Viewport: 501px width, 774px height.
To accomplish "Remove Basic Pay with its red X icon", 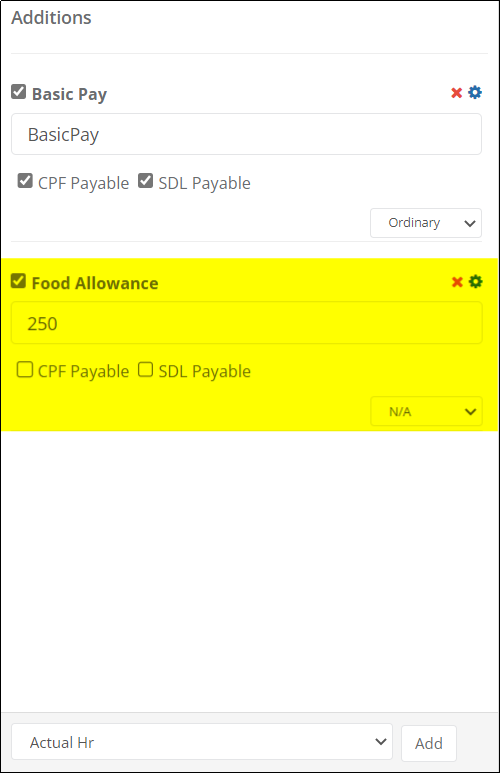I will tap(457, 93).
